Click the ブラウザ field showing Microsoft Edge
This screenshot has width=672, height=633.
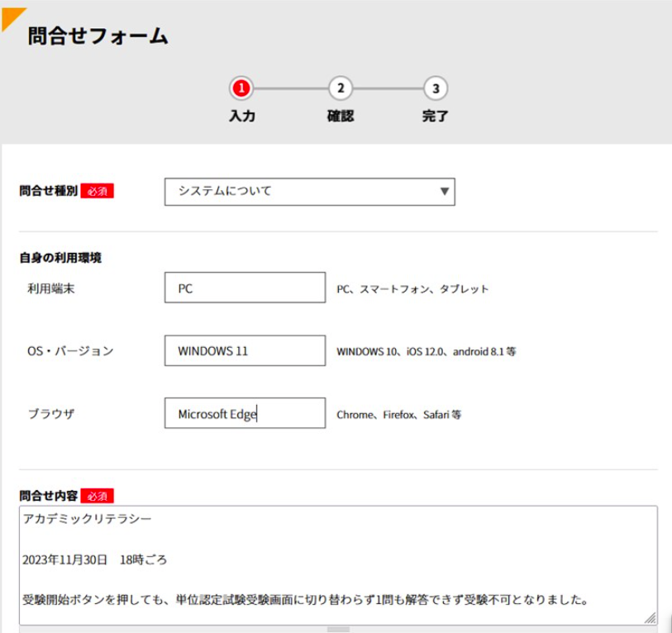click(x=245, y=413)
